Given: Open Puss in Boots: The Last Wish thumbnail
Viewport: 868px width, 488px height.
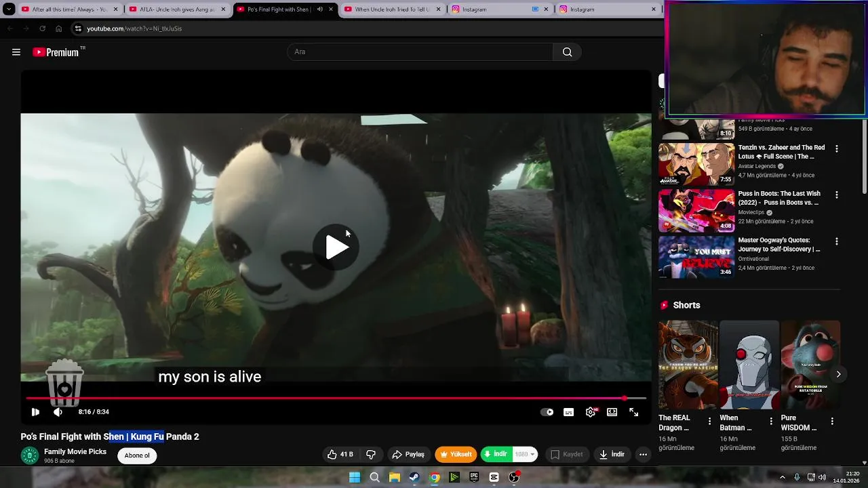Looking at the screenshot, I should [696, 210].
